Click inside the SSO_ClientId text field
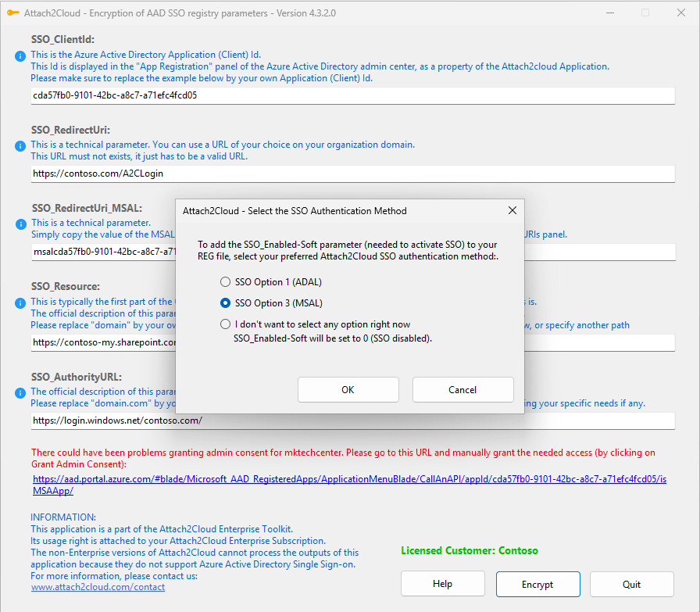700x612 pixels. (x=350, y=95)
